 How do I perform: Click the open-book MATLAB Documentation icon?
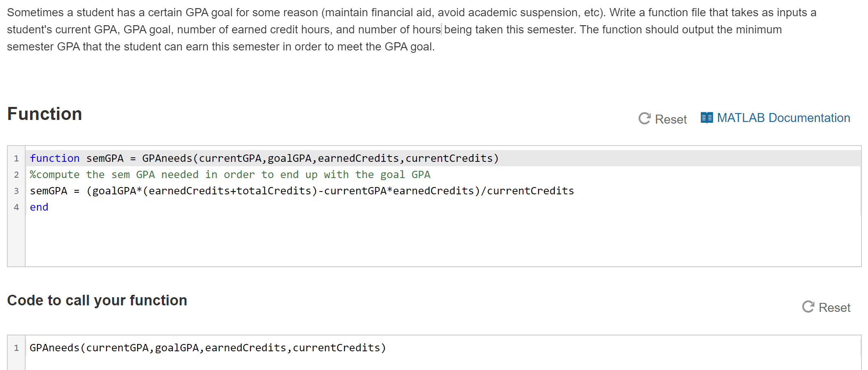pyautogui.click(x=706, y=118)
